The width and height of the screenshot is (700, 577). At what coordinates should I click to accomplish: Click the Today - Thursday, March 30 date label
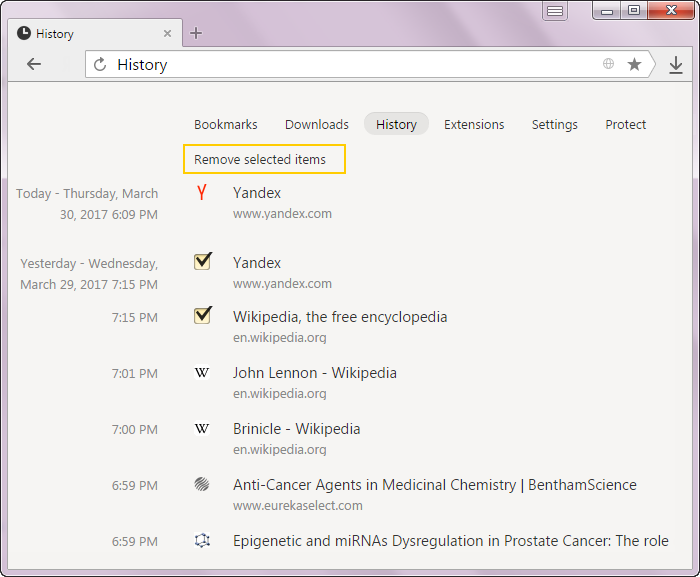pos(87,204)
